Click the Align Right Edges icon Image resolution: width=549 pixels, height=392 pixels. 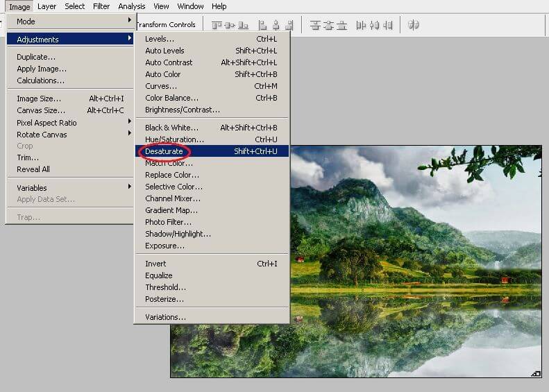(289, 25)
